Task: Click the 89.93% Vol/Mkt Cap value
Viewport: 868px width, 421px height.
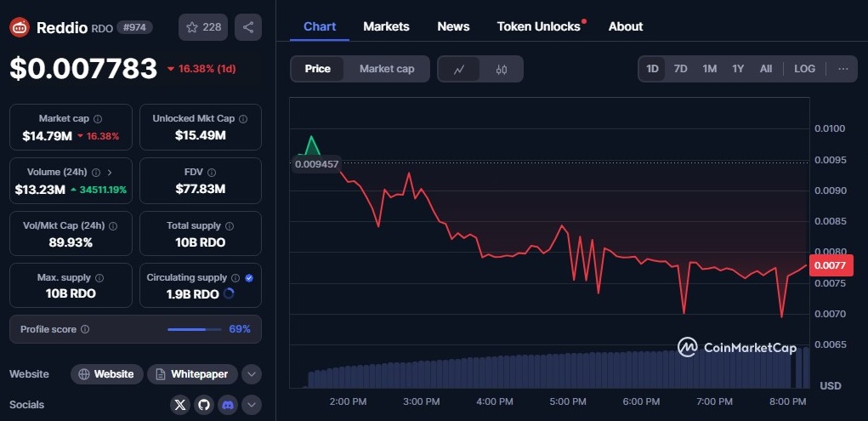Action: tap(71, 242)
